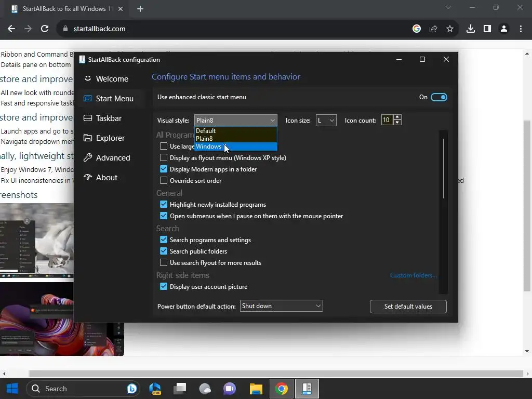Open File Explorer from taskbar
Viewport: 532px width, 399px height.
click(256, 389)
